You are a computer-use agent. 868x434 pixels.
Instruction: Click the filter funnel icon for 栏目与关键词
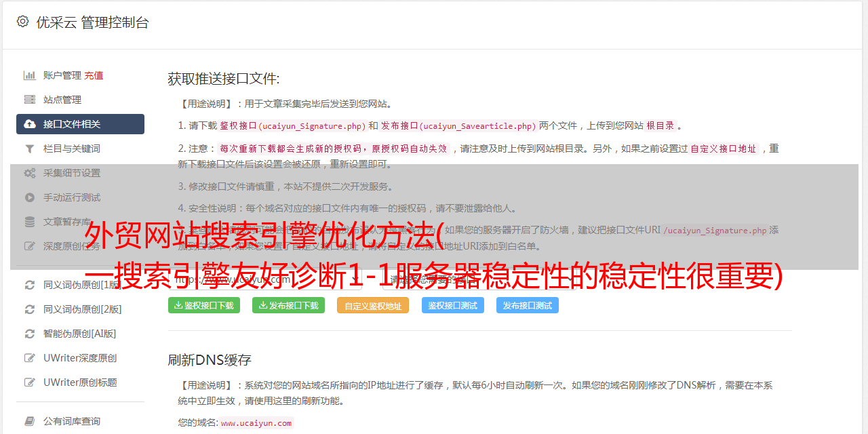pyautogui.click(x=30, y=149)
